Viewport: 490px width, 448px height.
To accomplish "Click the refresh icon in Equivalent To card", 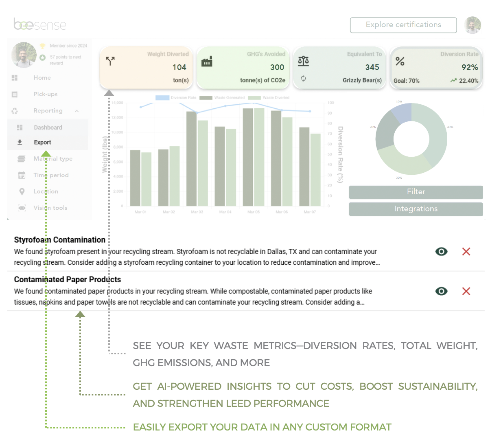I will click(303, 79).
